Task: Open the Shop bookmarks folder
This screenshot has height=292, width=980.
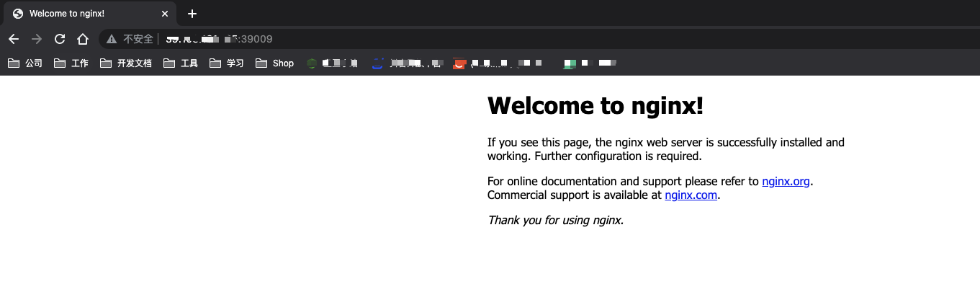Action: click(275, 63)
